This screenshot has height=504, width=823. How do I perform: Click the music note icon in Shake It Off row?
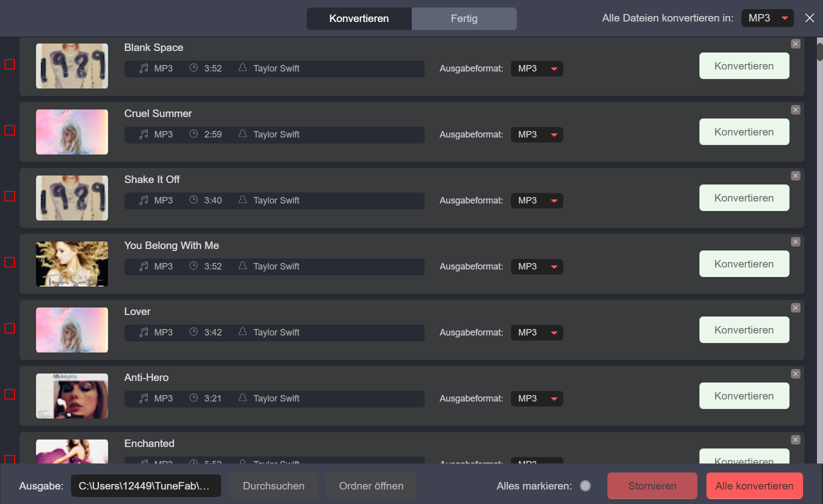tap(144, 200)
